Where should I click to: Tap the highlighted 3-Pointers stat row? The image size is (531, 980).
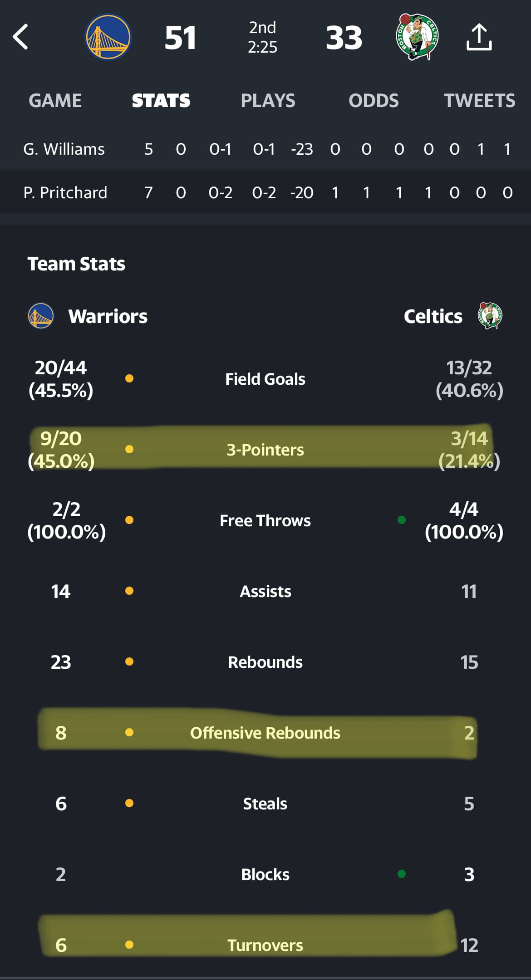pos(265,449)
